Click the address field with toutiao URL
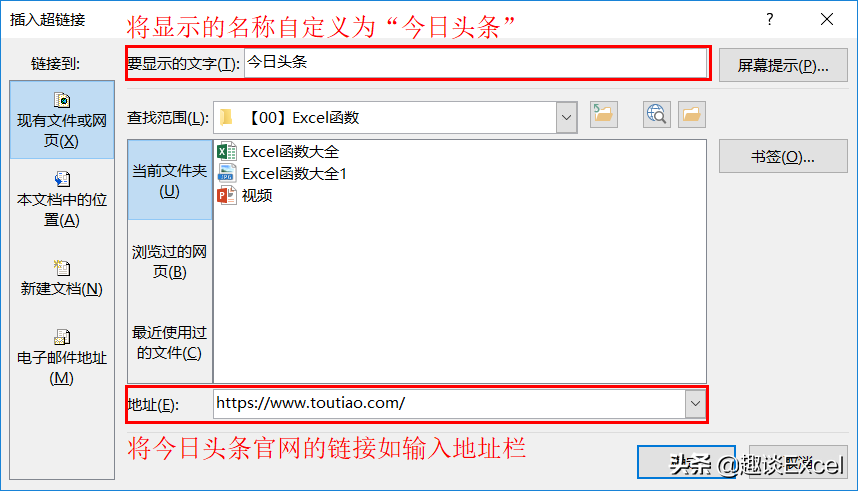858x491 pixels. click(449, 403)
